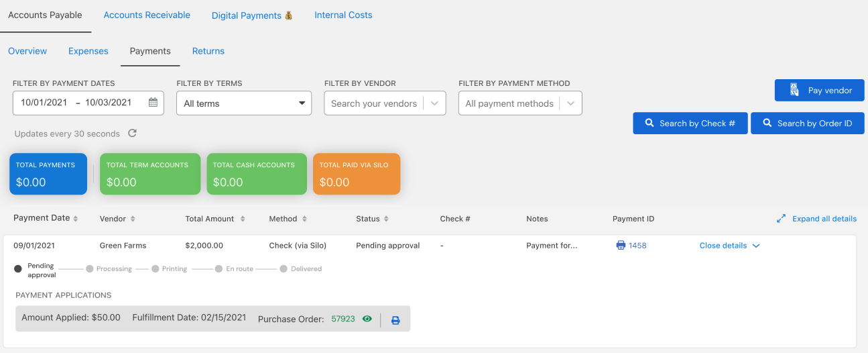Click the Search by Check # button

690,123
